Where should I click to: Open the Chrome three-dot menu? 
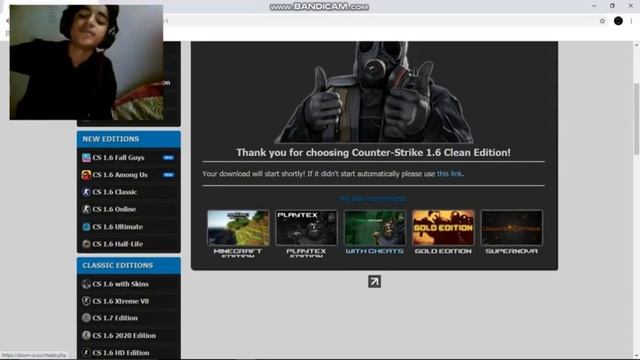click(631, 21)
